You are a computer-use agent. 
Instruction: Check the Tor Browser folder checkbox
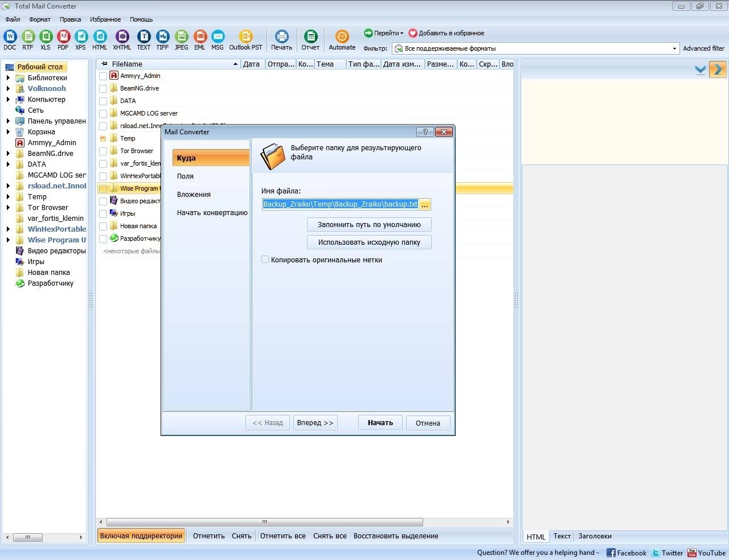coord(103,151)
